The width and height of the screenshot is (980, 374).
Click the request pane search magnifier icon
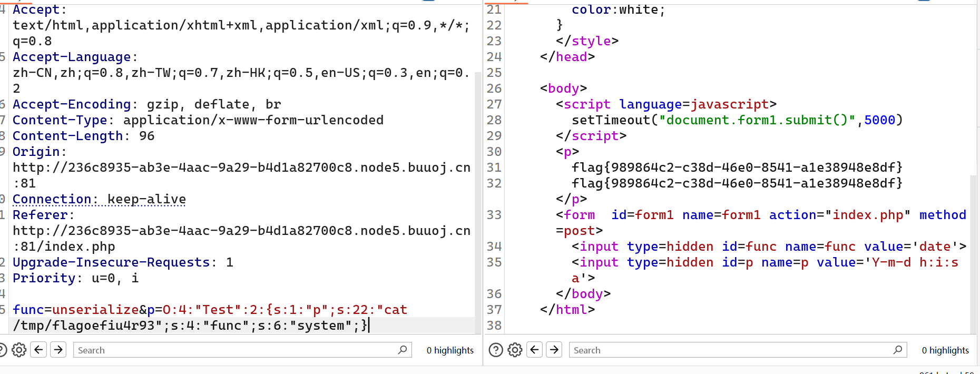[403, 350]
